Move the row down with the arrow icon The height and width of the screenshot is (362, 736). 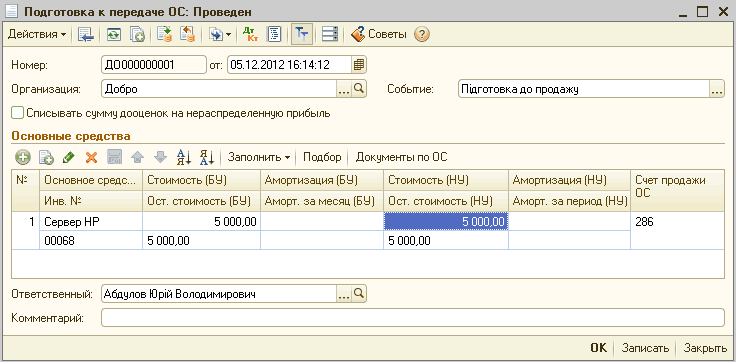[161, 157]
